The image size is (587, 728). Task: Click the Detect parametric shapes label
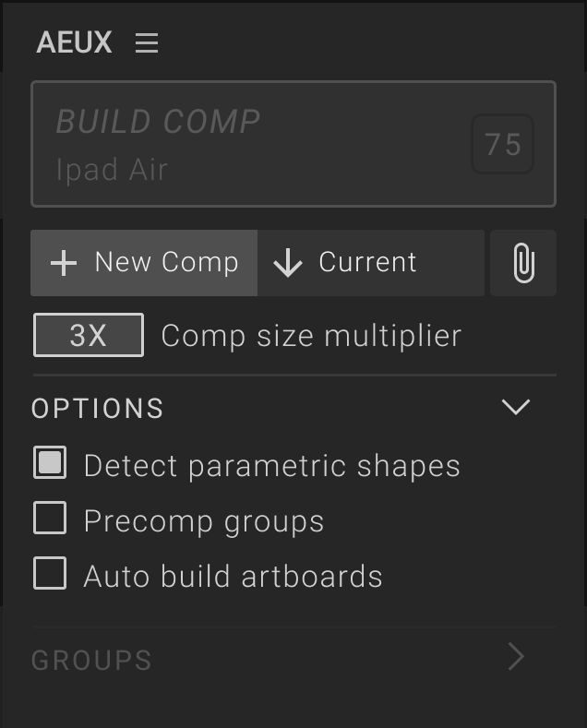tap(271, 466)
